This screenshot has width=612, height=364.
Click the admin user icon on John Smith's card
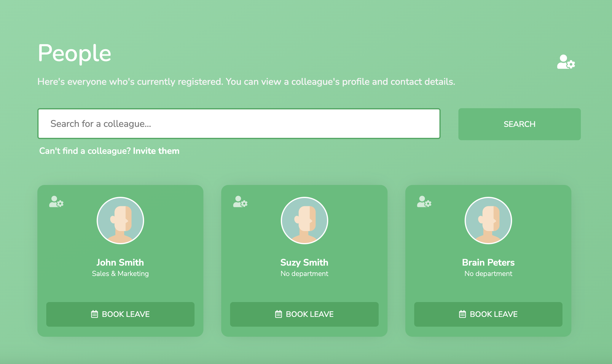pos(56,202)
